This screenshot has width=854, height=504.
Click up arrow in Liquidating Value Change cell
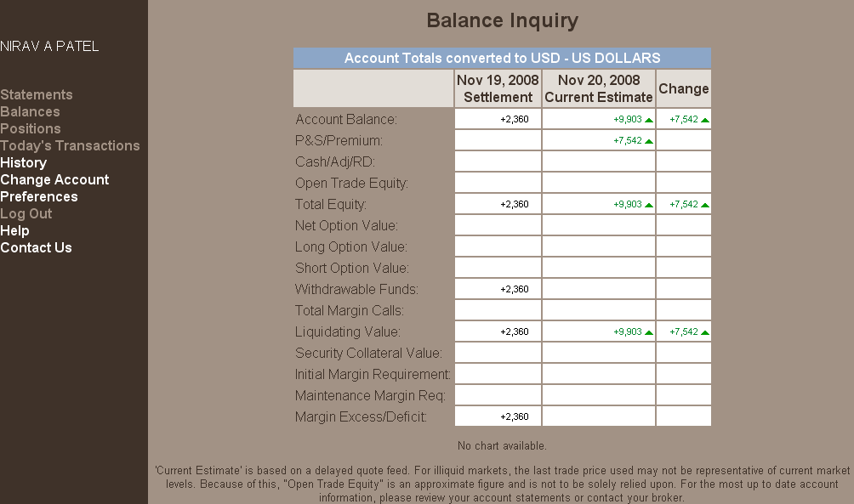tap(705, 332)
